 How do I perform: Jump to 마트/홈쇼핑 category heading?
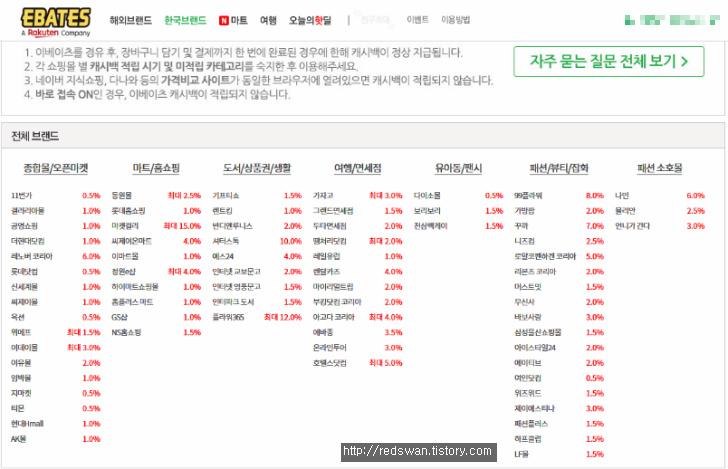click(156, 168)
